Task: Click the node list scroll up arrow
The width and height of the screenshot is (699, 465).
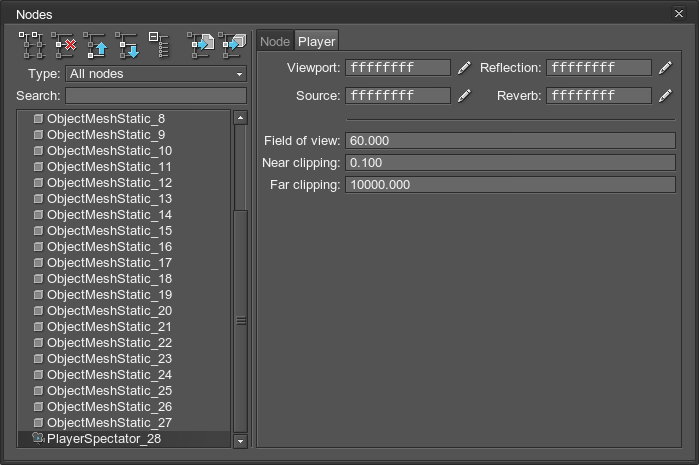Action: (x=240, y=118)
